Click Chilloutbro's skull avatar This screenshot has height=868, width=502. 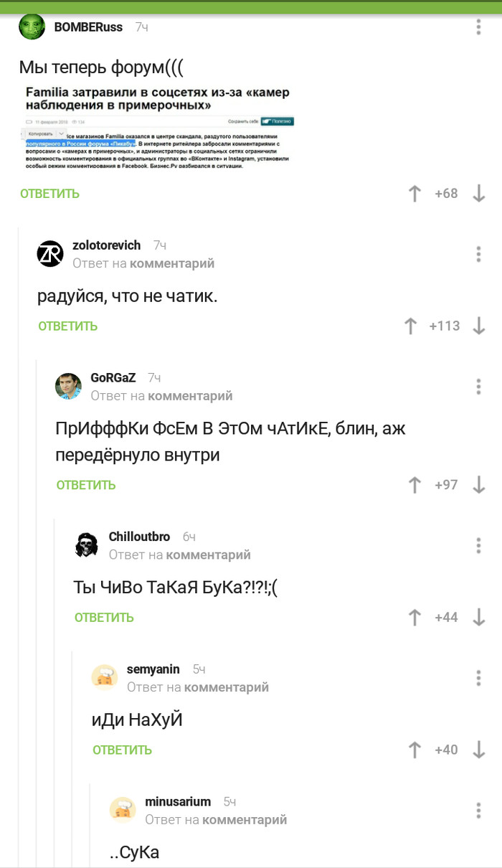[87, 545]
